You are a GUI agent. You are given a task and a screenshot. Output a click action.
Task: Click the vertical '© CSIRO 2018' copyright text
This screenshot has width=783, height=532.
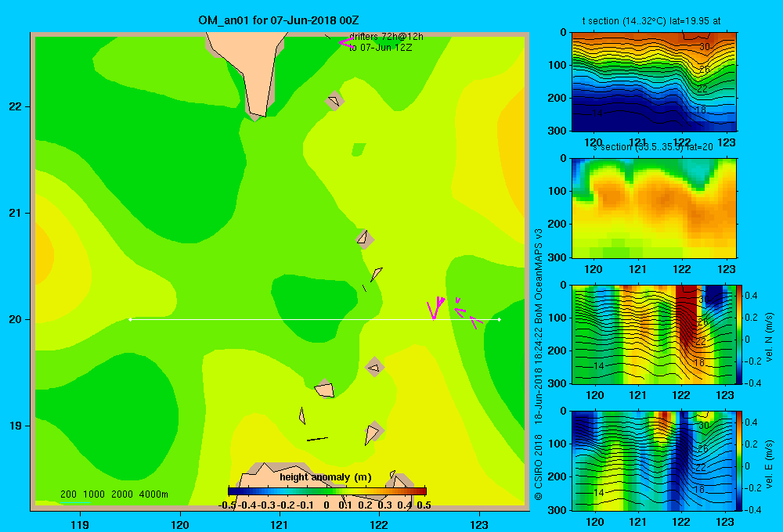(539, 467)
